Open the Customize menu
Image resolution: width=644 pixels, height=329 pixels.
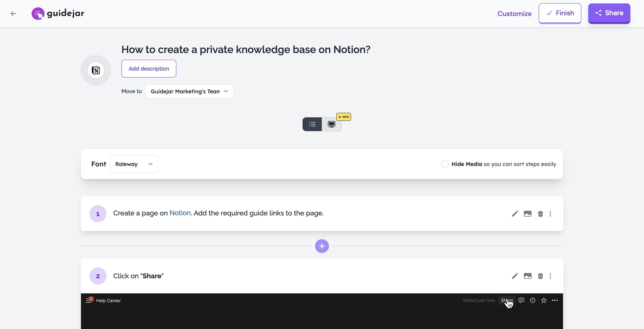[514, 13]
